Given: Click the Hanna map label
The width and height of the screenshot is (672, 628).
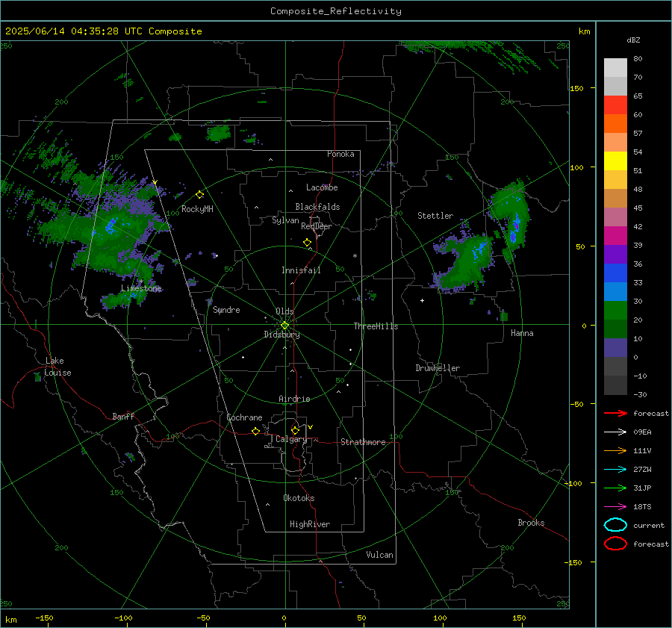Looking at the screenshot, I should (522, 333).
